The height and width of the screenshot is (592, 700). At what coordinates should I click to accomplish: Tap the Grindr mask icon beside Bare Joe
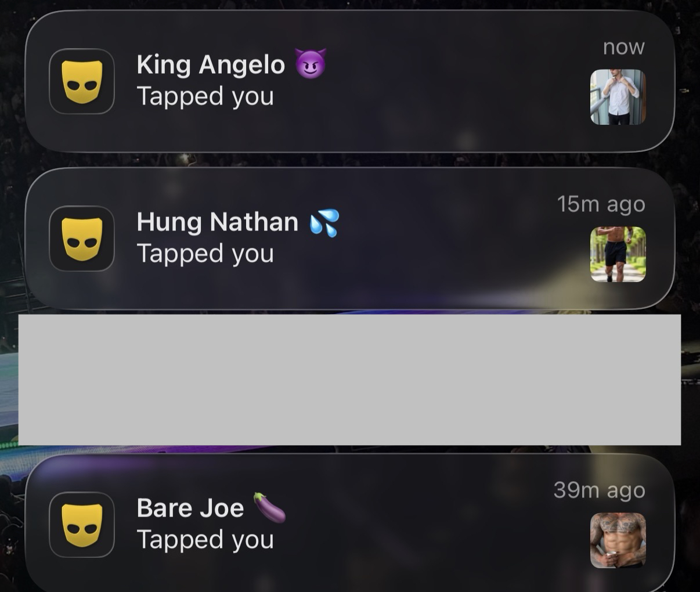pos(82,525)
